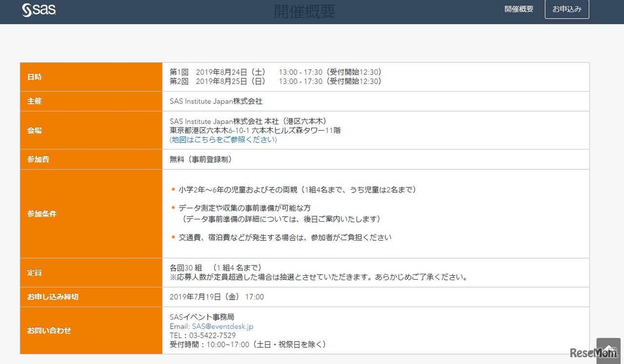624x364 pixels.
Task: Open the 開催概要 navigation menu item
Action: click(x=519, y=9)
